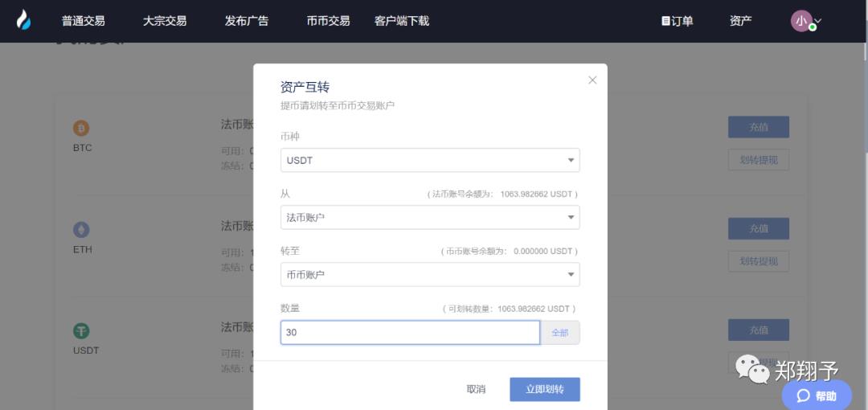The width and height of the screenshot is (868, 410).
Task: Click the 币币账号余额 0.000000 USDT text
Action: [x=510, y=251]
